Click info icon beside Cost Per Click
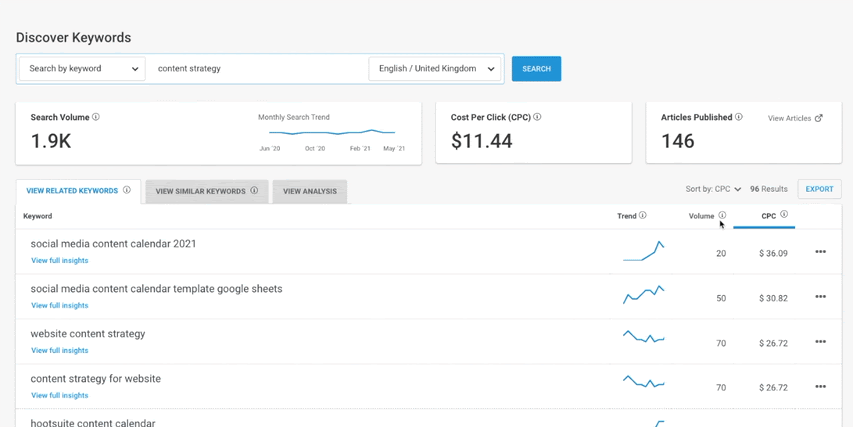 [537, 117]
